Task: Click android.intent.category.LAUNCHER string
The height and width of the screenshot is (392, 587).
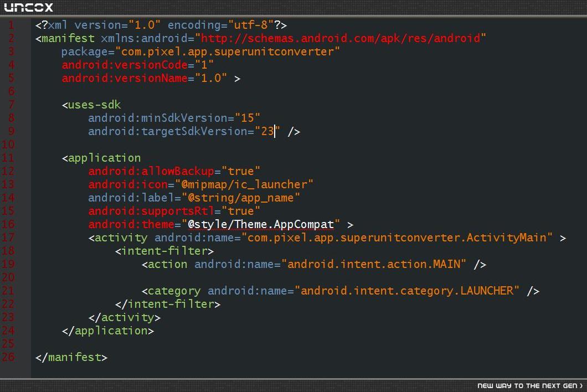Action: pos(407,291)
